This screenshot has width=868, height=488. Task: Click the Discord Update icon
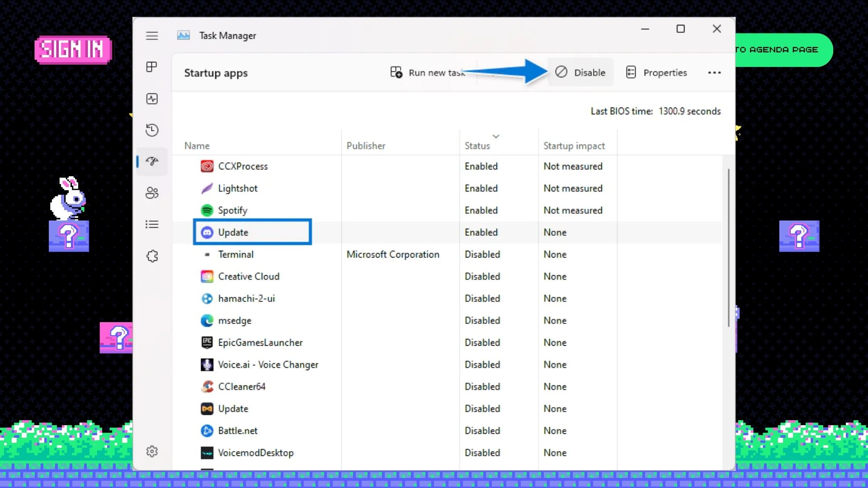(x=207, y=232)
